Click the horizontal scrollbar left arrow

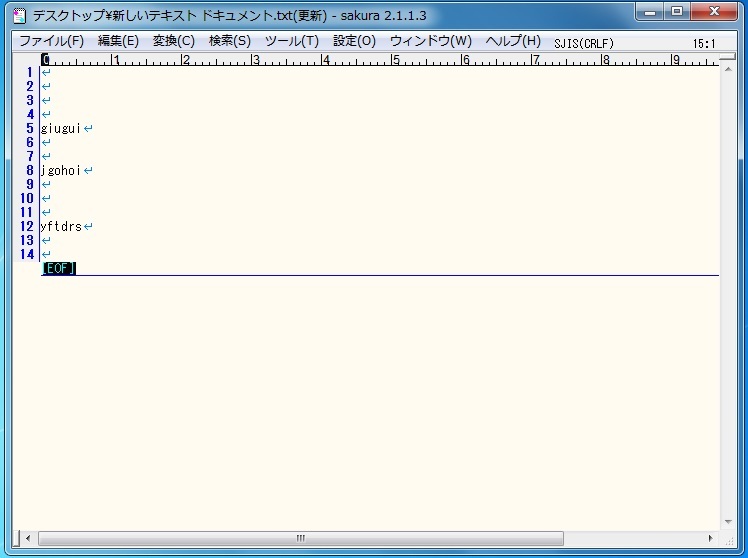(28, 538)
